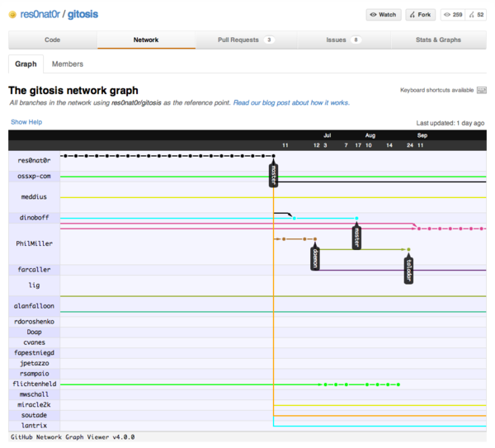Select the meddius row label
The height and width of the screenshot is (448, 495).
(34, 197)
